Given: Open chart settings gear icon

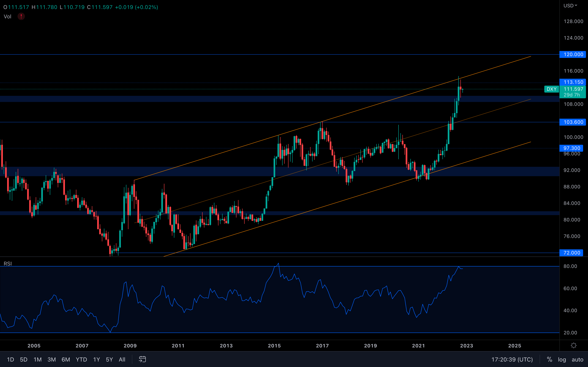Looking at the screenshot, I should coord(574,345).
